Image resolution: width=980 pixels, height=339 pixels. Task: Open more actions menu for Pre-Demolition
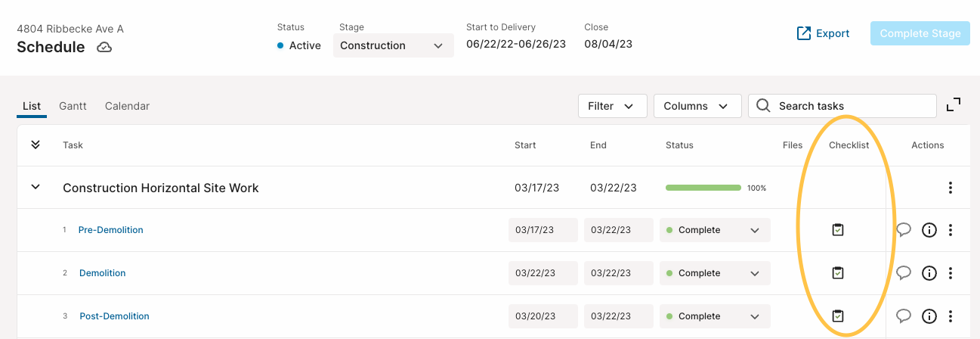click(x=951, y=231)
